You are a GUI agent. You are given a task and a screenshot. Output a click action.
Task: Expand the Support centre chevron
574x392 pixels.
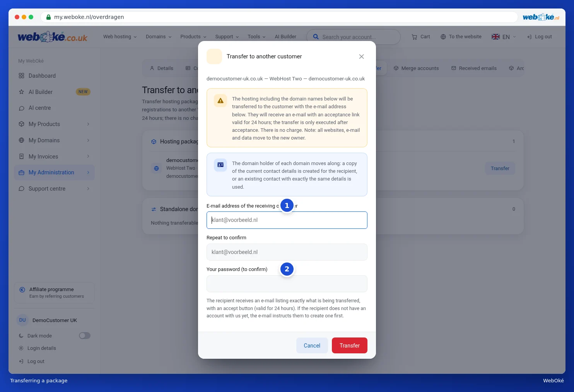[x=88, y=189]
